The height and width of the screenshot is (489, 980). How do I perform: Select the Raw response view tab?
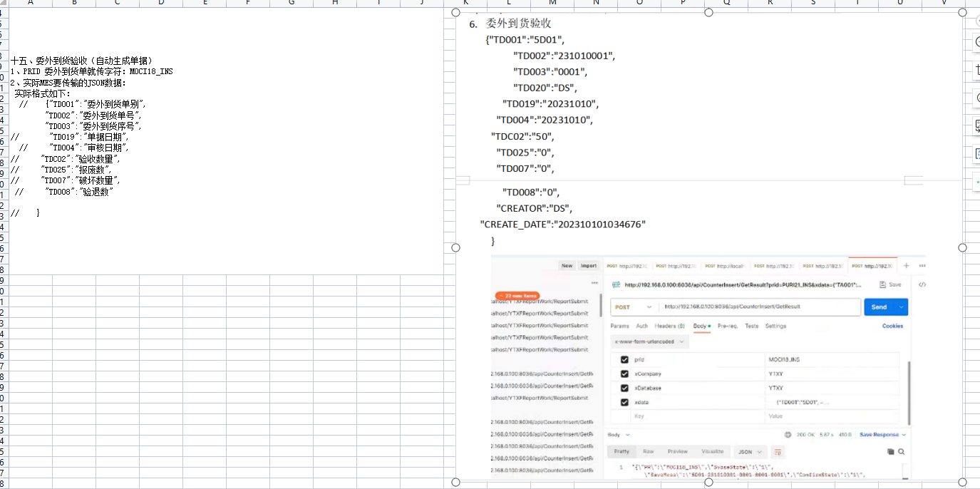pos(648,451)
